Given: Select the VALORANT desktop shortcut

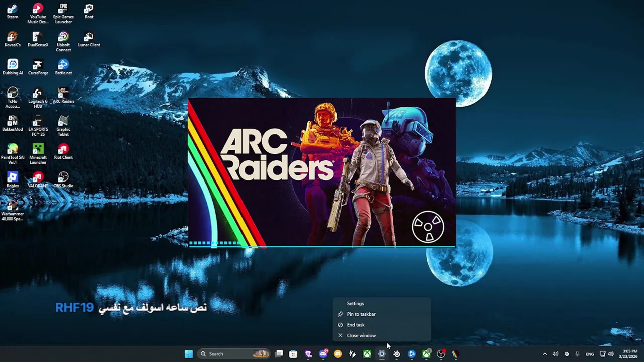Looking at the screenshot, I should [x=38, y=180].
